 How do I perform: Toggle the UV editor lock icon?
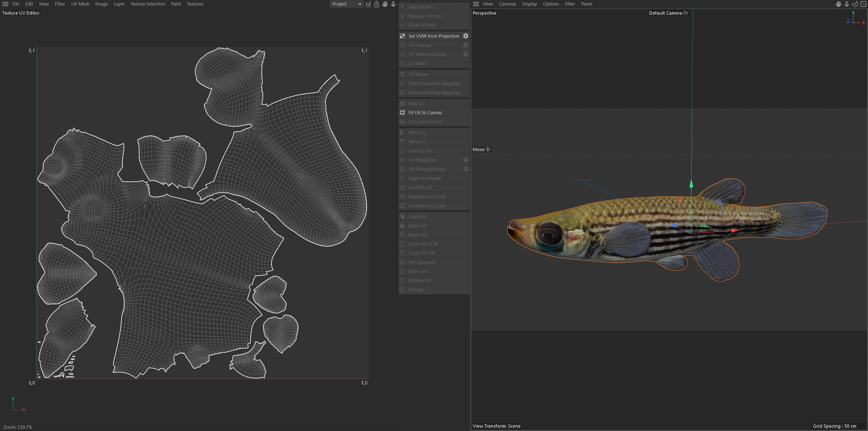point(376,4)
